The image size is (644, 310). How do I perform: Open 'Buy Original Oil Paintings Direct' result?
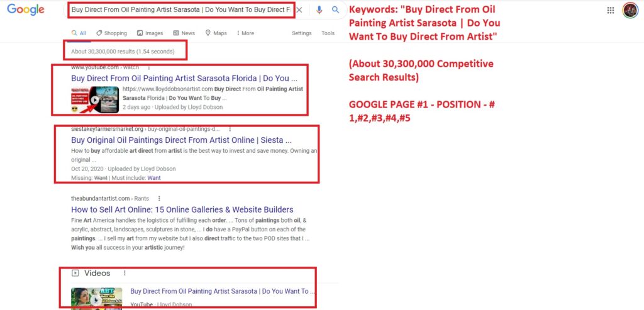[x=181, y=140]
